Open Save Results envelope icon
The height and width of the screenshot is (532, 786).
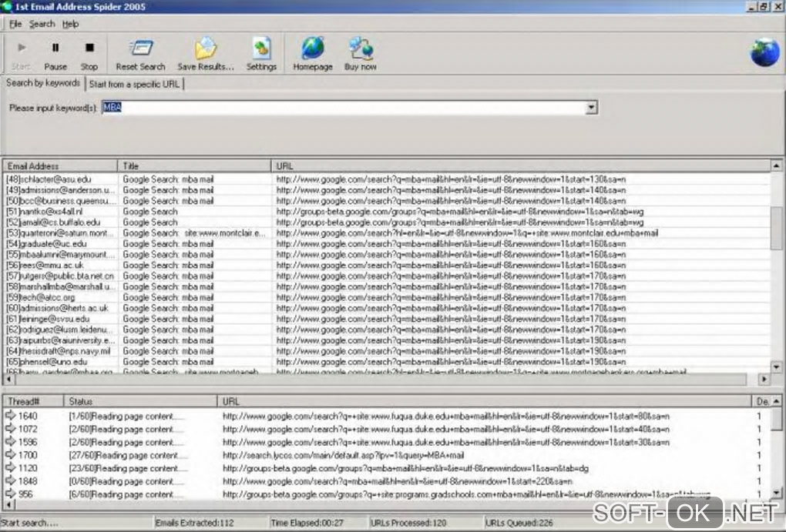pyautogui.click(x=206, y=48)
